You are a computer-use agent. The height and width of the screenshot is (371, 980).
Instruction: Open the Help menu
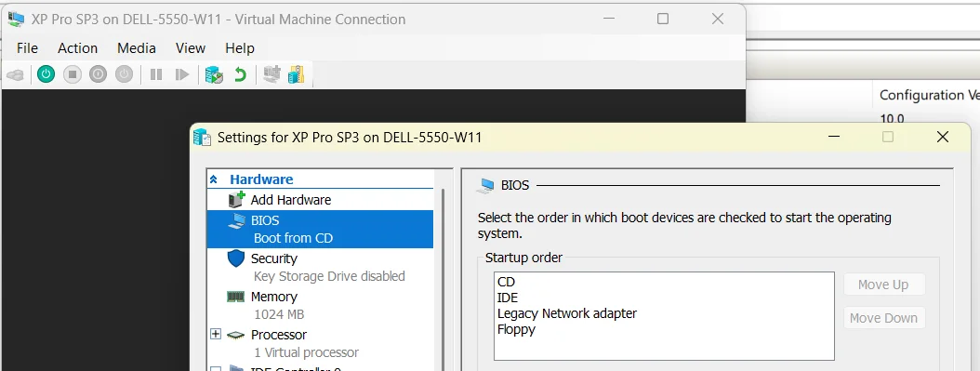pos(240,48)
